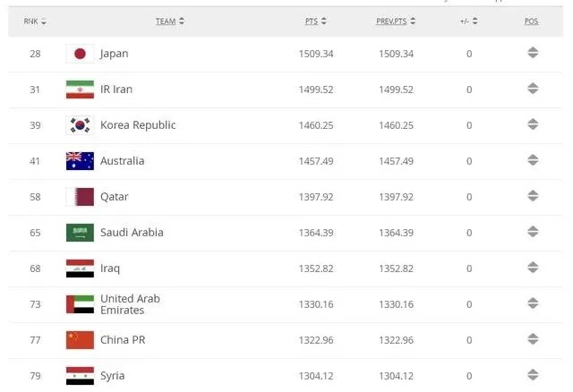Sort by PTS column header
The height and width of the screenshot is (392, 573).
tap(316, 21)
